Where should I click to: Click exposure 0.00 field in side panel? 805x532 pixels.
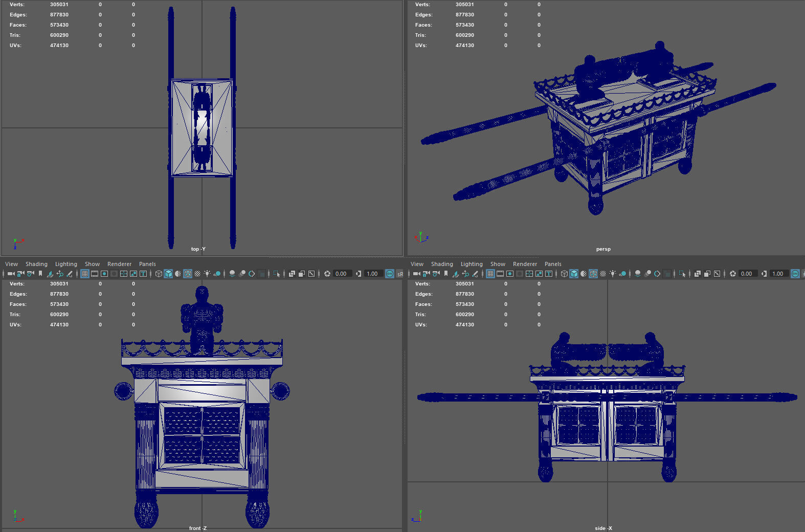click(x=748, y=274)
